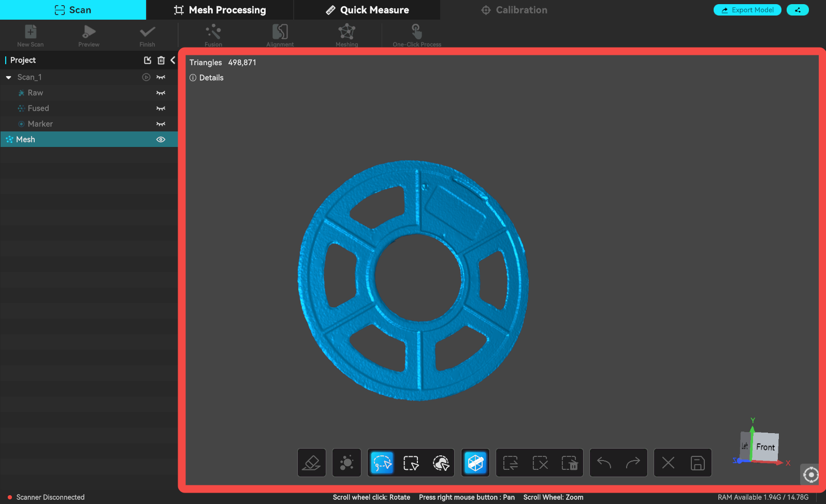Save mesh edits with the floppy icon
826x504 pixels.
point(698,463)
